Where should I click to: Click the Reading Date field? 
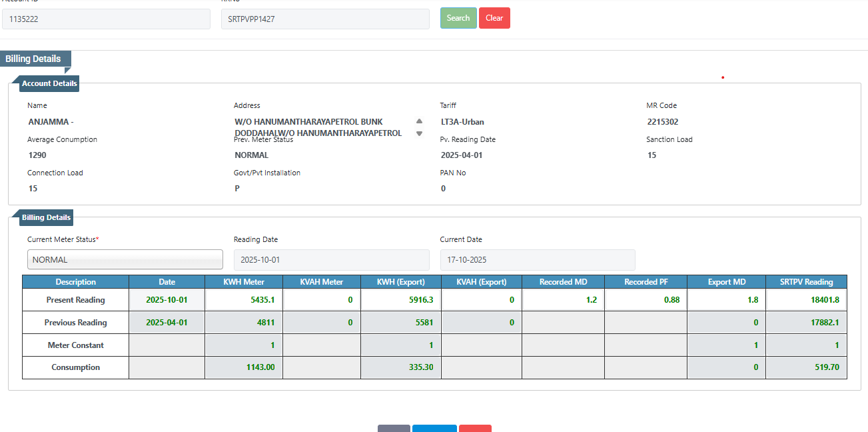point(331,259)
